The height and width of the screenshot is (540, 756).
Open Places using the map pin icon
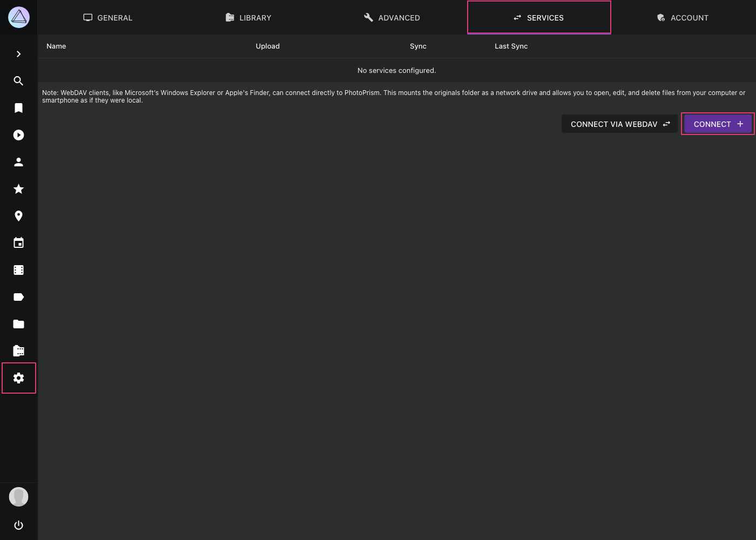click(x=18, y=216)
